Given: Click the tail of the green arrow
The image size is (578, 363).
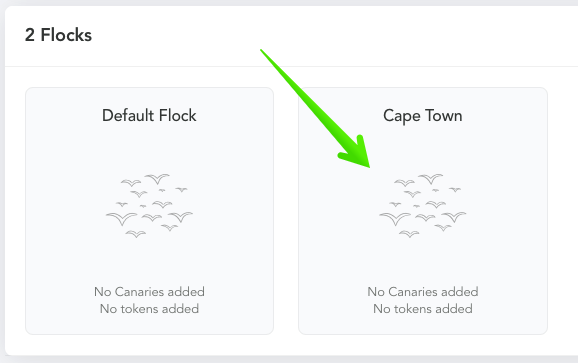Looking at the screenshot, I should click(262, 51).
